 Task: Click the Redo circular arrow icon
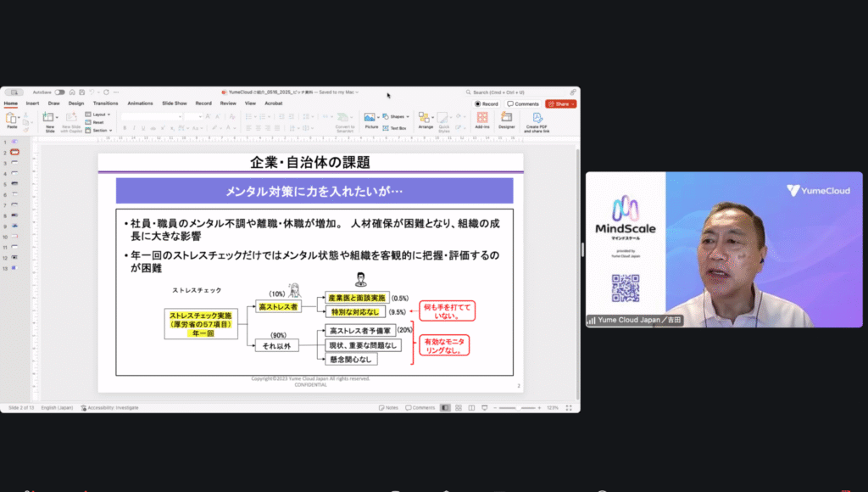(x=106, y=92)
